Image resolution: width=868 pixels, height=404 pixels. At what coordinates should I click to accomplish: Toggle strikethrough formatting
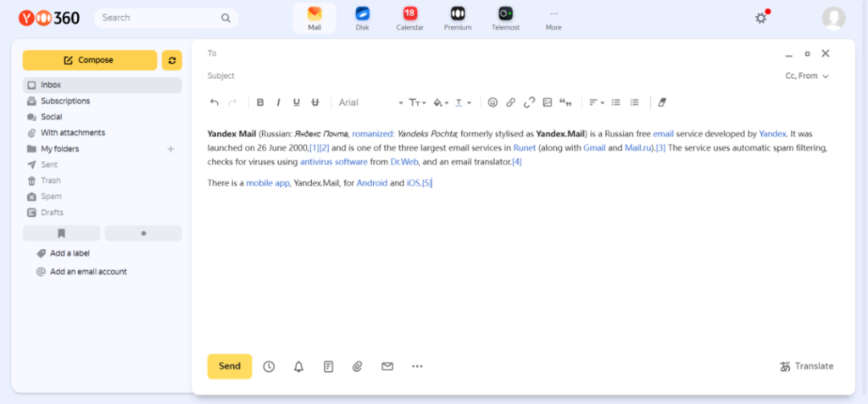pos(315,102)
